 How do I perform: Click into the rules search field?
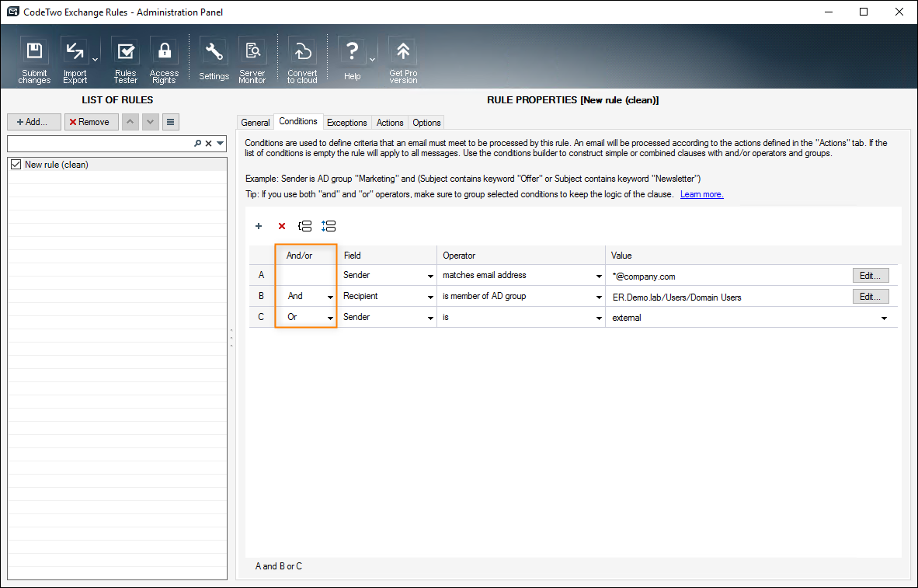click(99, 144)
